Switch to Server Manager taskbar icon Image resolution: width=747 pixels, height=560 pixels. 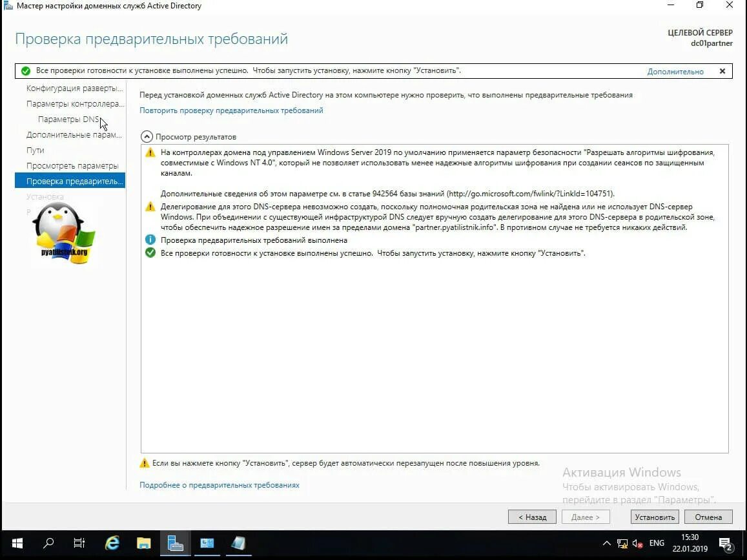click(176, 543)
